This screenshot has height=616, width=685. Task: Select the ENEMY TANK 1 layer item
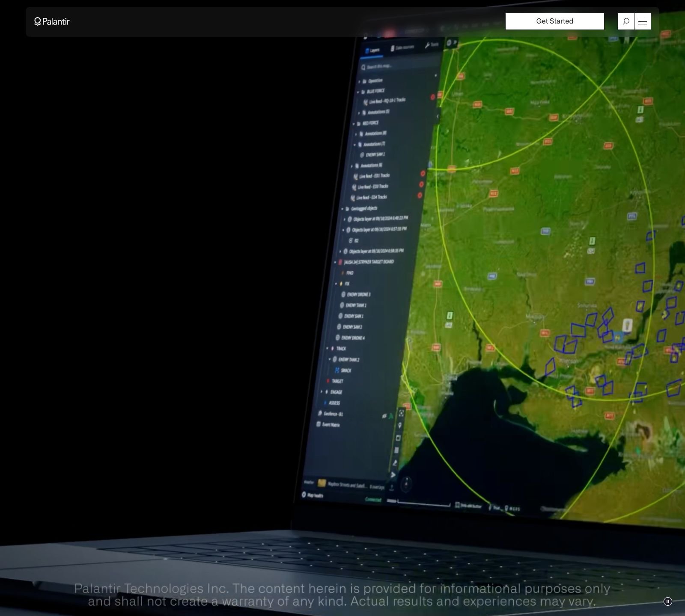353,305
